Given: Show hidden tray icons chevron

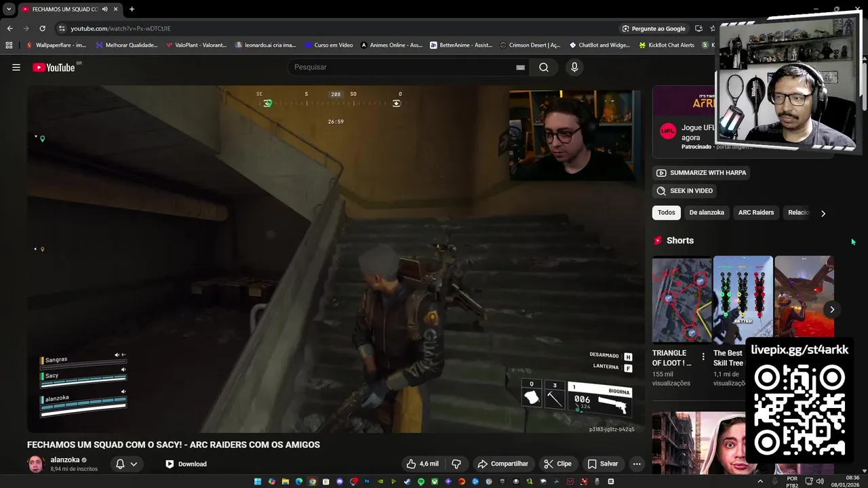Looking at the screenshot, I should click(760, 481).
